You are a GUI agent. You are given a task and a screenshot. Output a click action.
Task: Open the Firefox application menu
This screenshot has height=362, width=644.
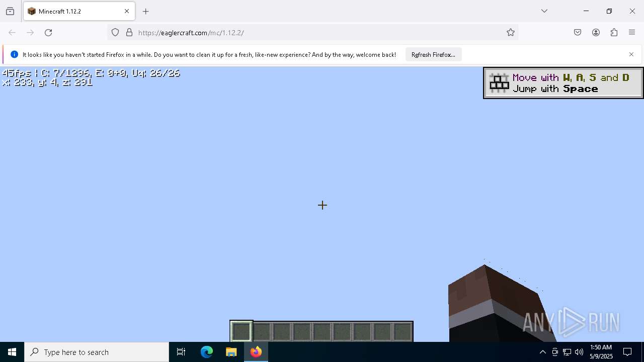pos(632,33)
